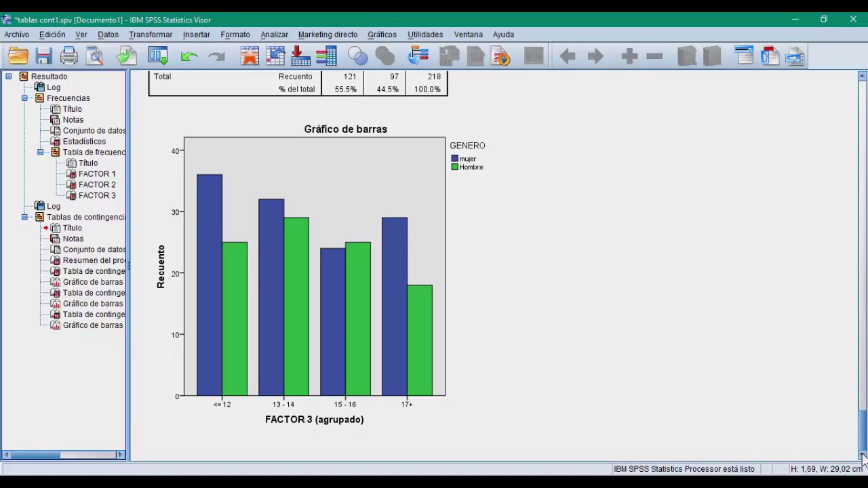The height and width of the screenshot is (488, 868).
Task: Select Estadísticos in the outline
Action: [84, 142]
